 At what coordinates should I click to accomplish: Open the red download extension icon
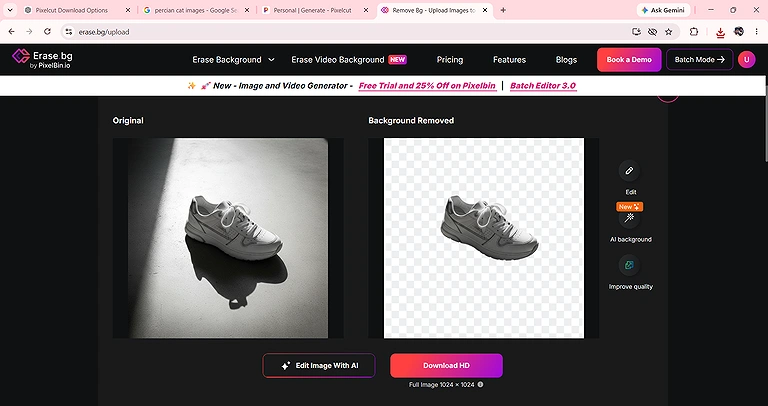tap(720, 32)
